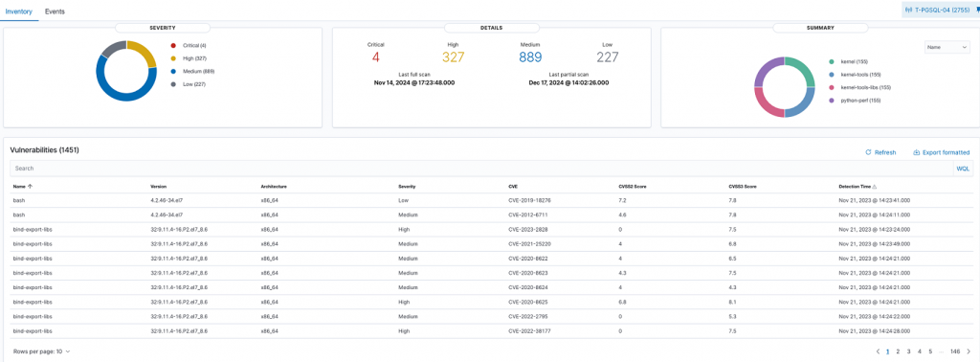Viewport: 980px width, 362px height.
Task: Click the Nov 21, 2023 @ 14:24:28.000 cell
Action: tap(875, 330)
